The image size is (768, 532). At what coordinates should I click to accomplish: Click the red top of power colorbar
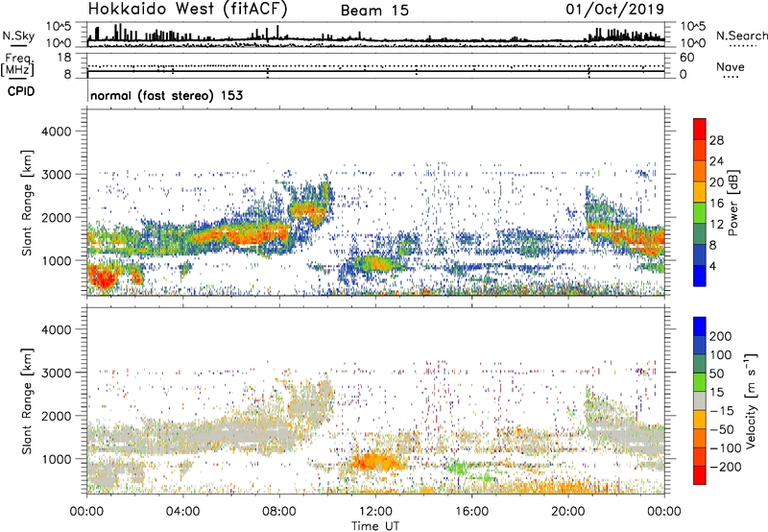tap(700, 129)
